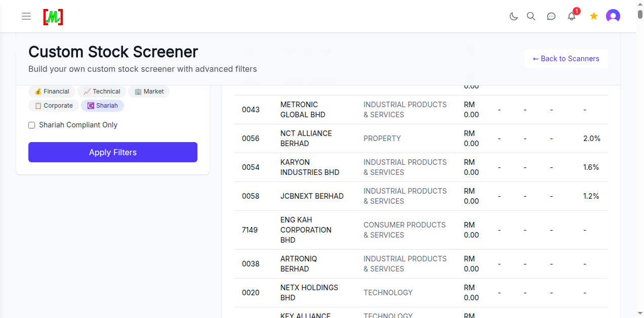Screen dimensions: 644x318
Task: Select stock code 0054
Action: pyautogui.click(x=251, y=167)
